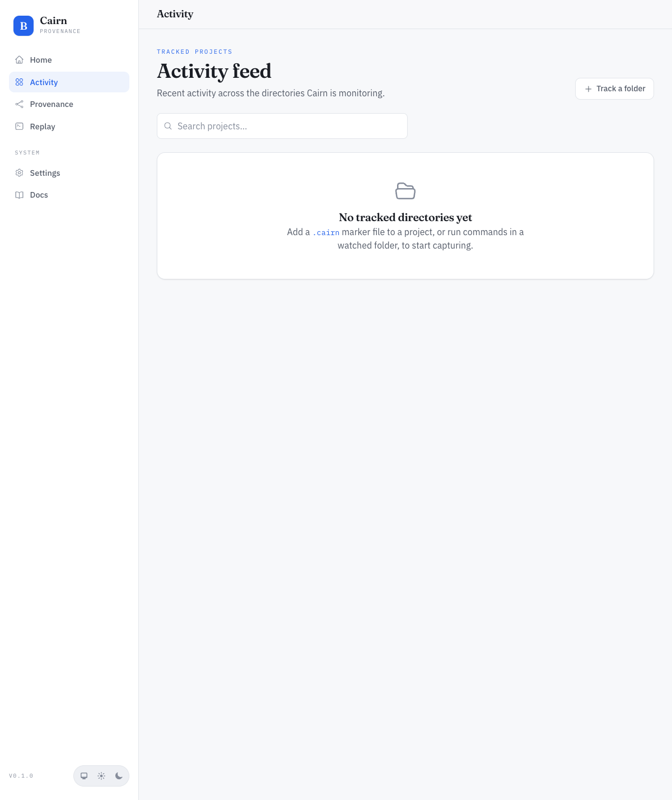Click the Replay terminal icon
672x800 pixels.
tap(20, 127)
